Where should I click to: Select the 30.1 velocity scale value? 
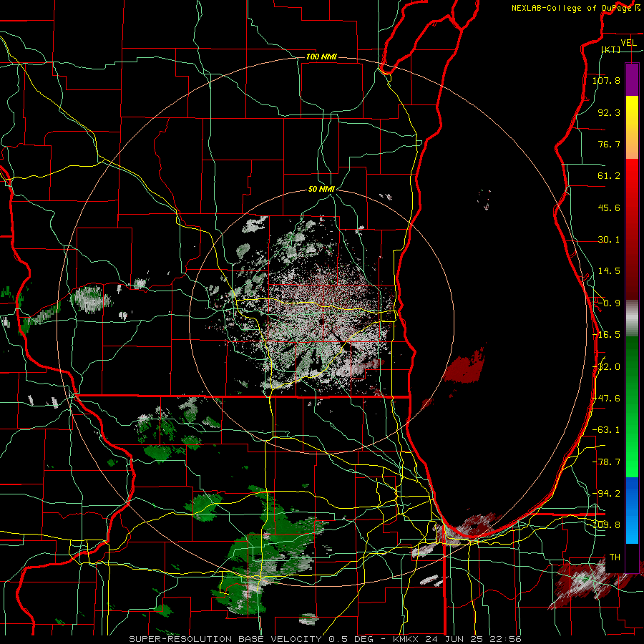pyautogui.click(x=609, y=240)
